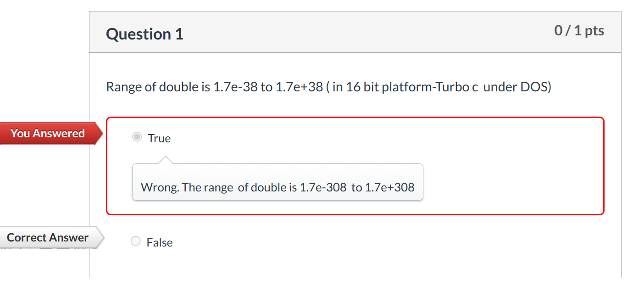The width and height of the screenshot is (644, 303).
Task: Click "1.7e+38" in the question text
Action: tap(299, 87)
